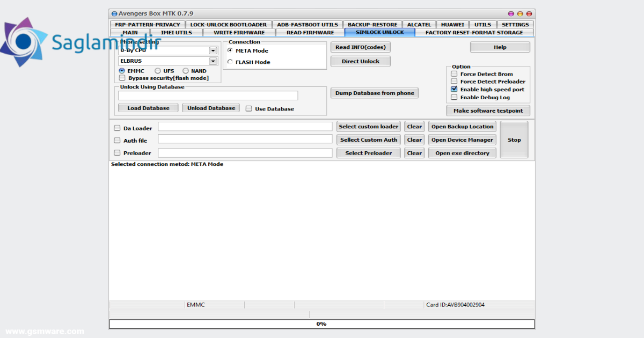Image resolution: width=644 pixels, height=338 pixels.
Task: Select the SIMLOCK UNLOCK tab
Action: pyautogui.click(x=379, y=33)
